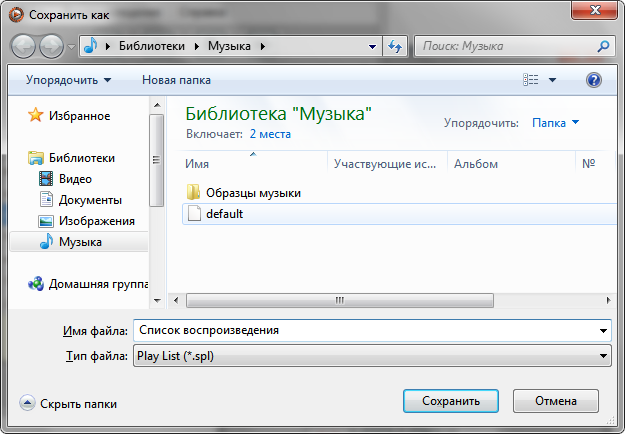
Task: Click the Документы page icon
Action: click(x=46, y=199)
